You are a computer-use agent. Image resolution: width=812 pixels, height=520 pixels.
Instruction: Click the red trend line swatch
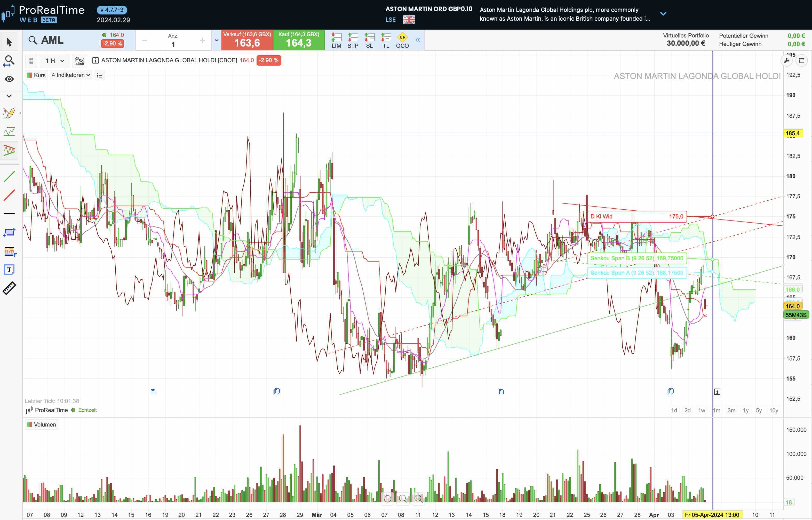9,195
